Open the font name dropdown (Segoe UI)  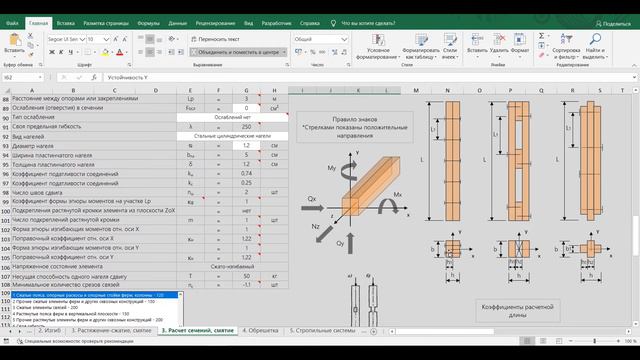click(x=82, y=39)
